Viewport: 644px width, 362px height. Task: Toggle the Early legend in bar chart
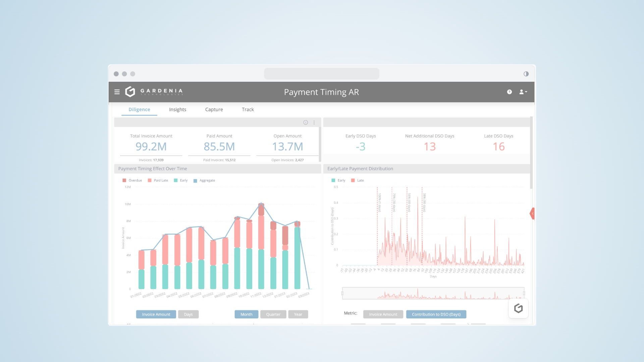(181, 180)
